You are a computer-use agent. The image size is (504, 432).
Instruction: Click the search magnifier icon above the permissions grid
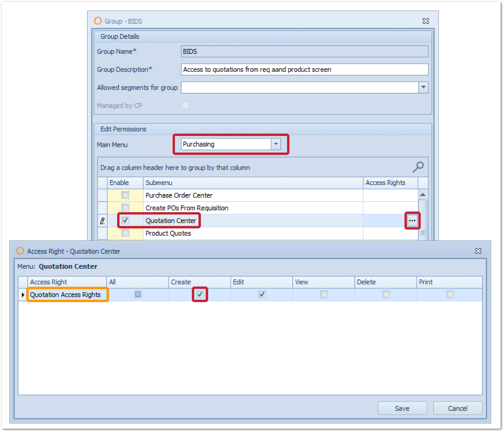(x=418, y=167)
